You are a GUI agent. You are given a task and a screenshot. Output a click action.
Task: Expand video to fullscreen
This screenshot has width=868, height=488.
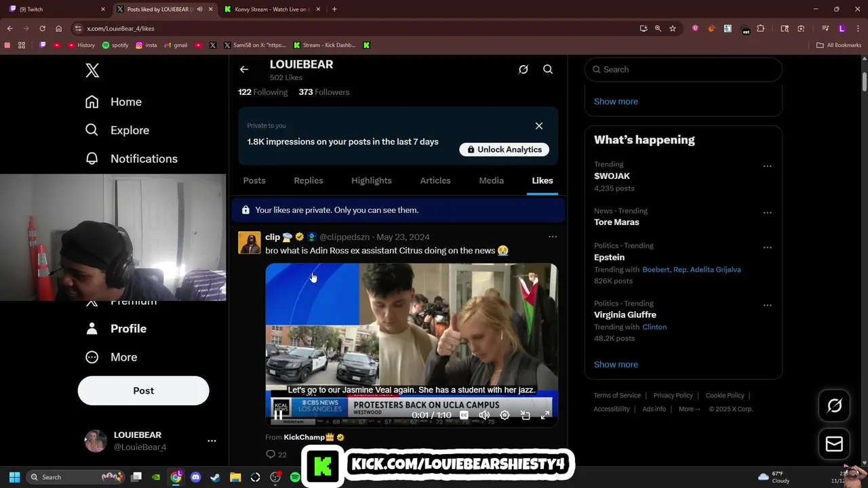tap(545, 415)
